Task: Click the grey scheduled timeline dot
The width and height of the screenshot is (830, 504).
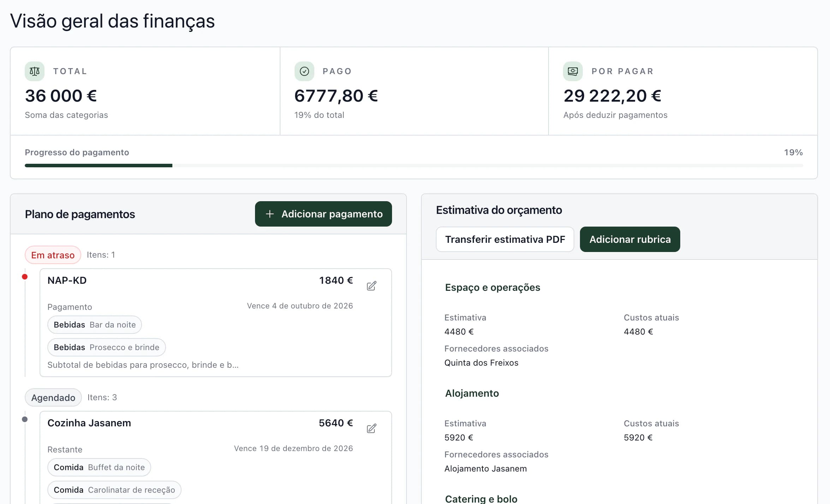Action: click(25, 419)
